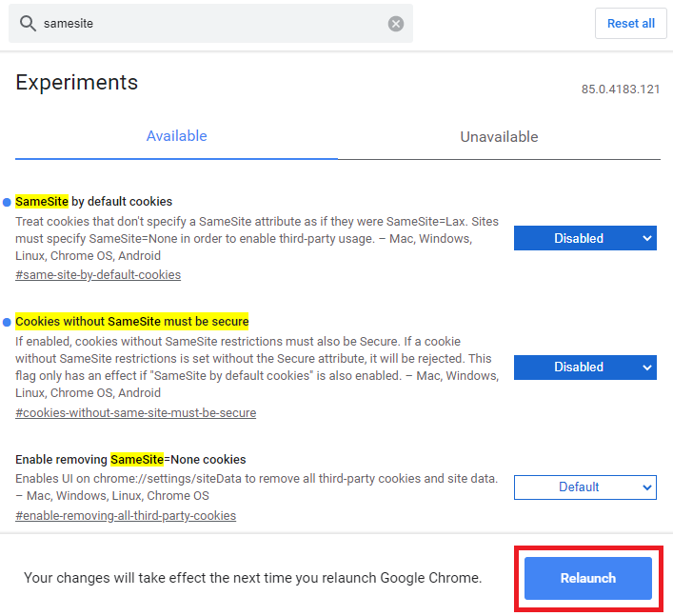Click the search magnifier icon
Image resolution: width=673 pixels, height=616 pixels.
click(x=28, y=23)
